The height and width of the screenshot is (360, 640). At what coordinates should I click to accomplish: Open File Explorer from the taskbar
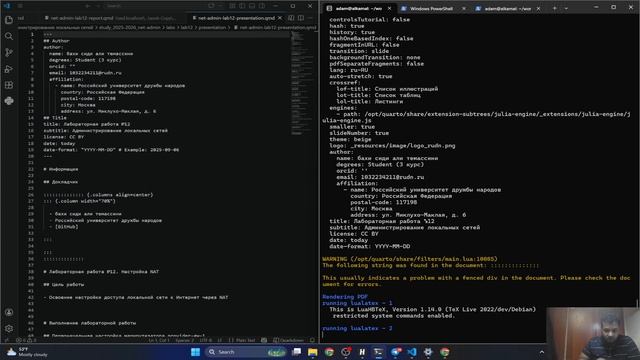313,352
